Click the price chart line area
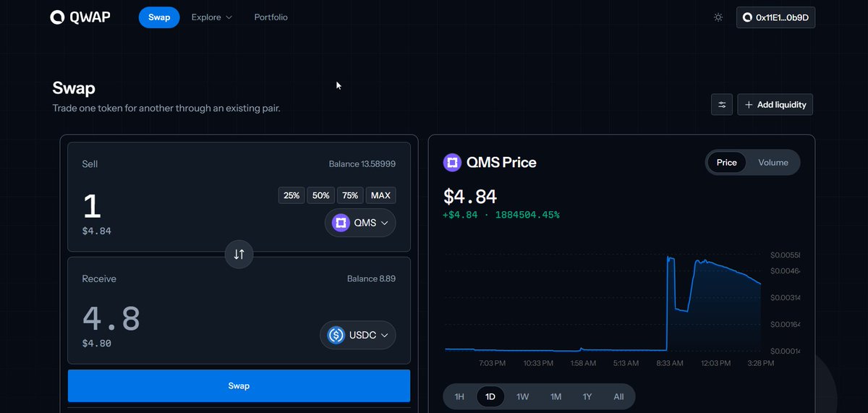868x413 pixels. click(x=603, y=304)
